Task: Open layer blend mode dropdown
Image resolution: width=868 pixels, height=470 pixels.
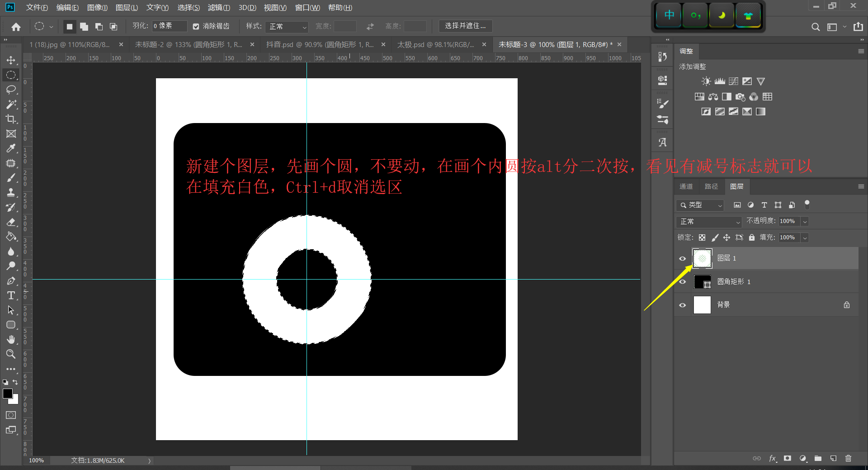Action: [709, 222]
